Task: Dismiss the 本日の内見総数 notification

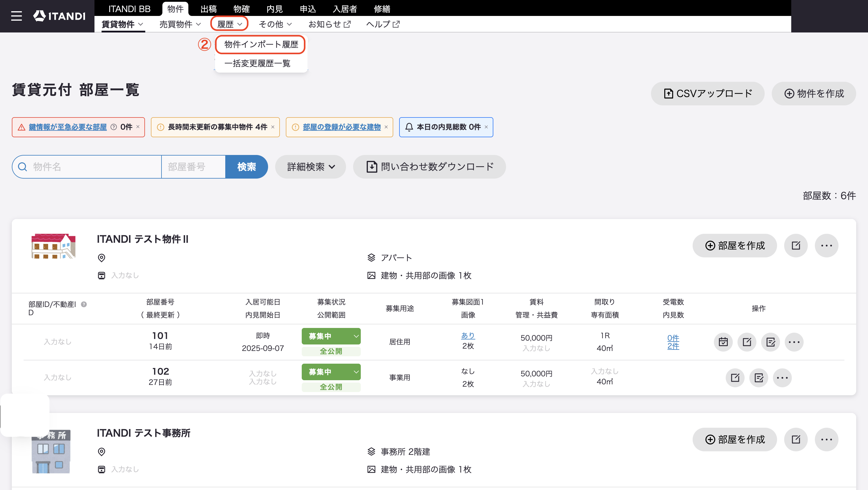Action: point(486,127)
